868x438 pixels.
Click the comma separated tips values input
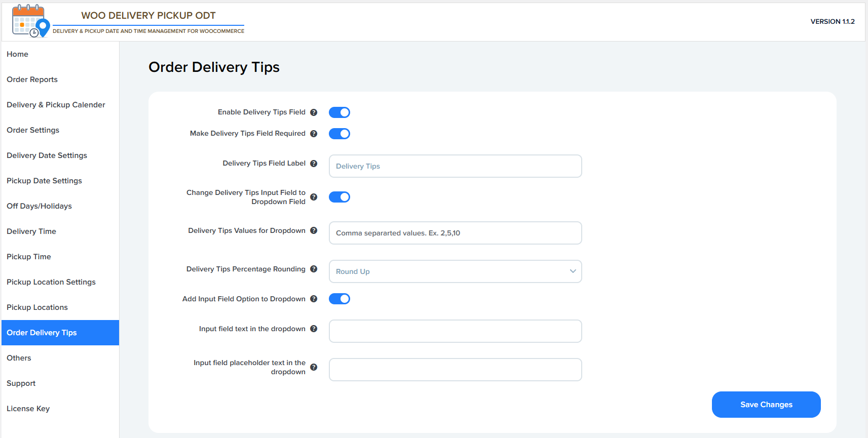pos(455,233)
